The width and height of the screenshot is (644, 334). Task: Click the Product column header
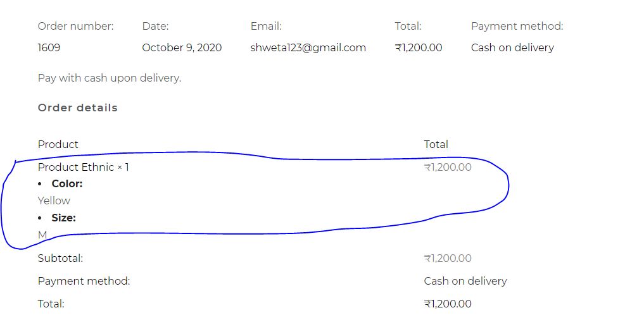pyautogui.click(x=58, y=144)
